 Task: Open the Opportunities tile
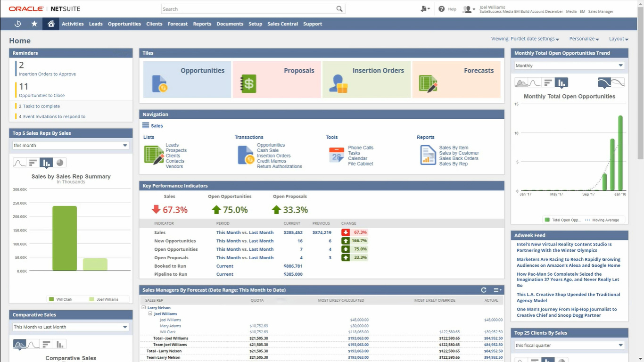[x=187, y=79]
